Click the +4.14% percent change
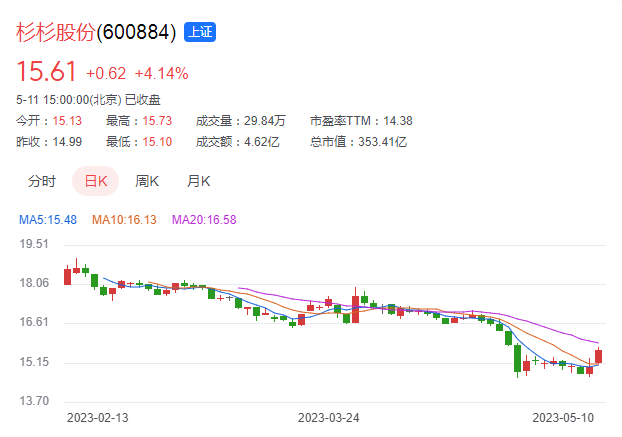This screenshot has width=622, height=437. 161,73
